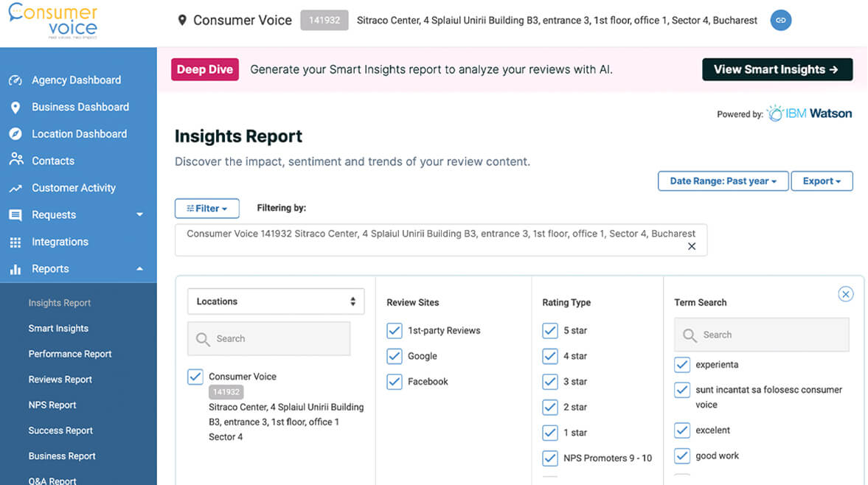This screenshot has width=868, height=485.
Task: Open Business Report
Action: point(62,456)
